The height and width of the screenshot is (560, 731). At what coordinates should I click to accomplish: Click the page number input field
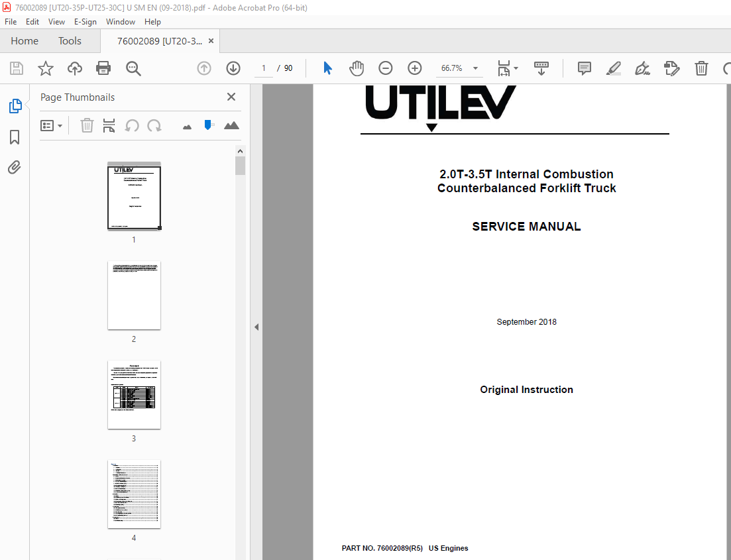264,68
